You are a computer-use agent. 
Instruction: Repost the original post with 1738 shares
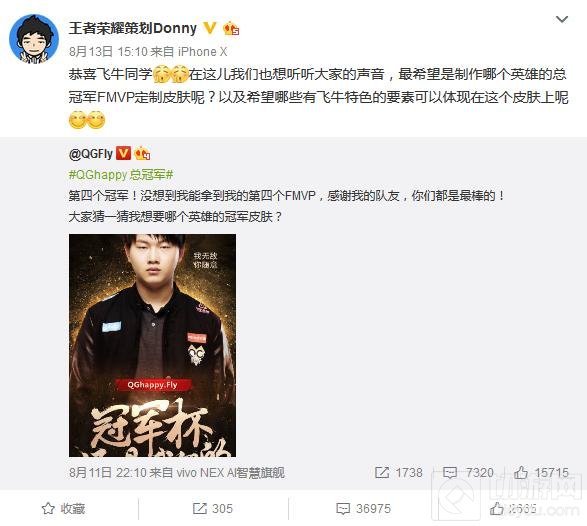(399, 472)
